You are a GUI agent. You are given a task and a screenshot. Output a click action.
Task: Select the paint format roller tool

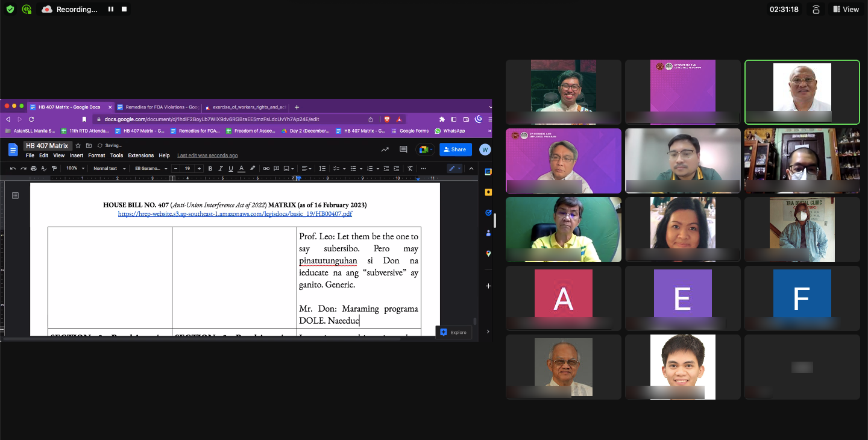click(x=54, y=169)
